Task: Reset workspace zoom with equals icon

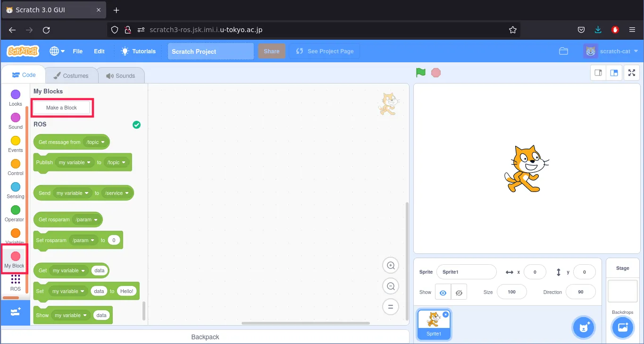Action: pyautogui.click(x=391, y=307)
